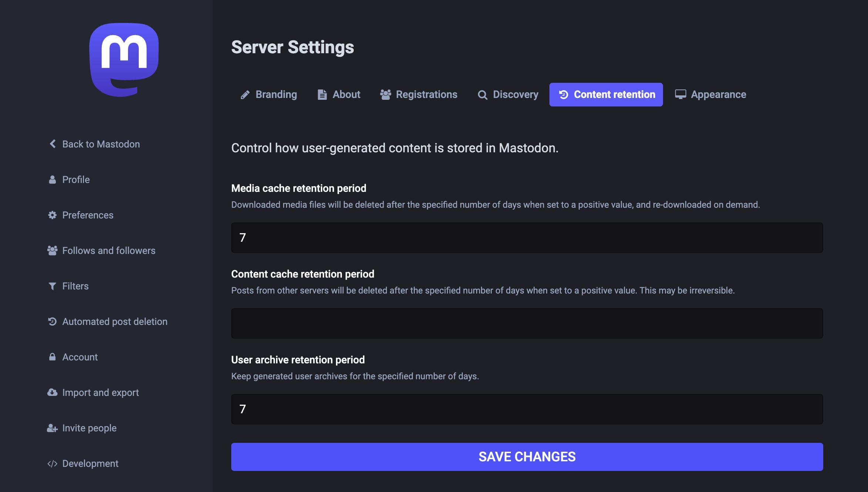Click the Filters funnel icon
868x492 pixels.
coord(53,286)
